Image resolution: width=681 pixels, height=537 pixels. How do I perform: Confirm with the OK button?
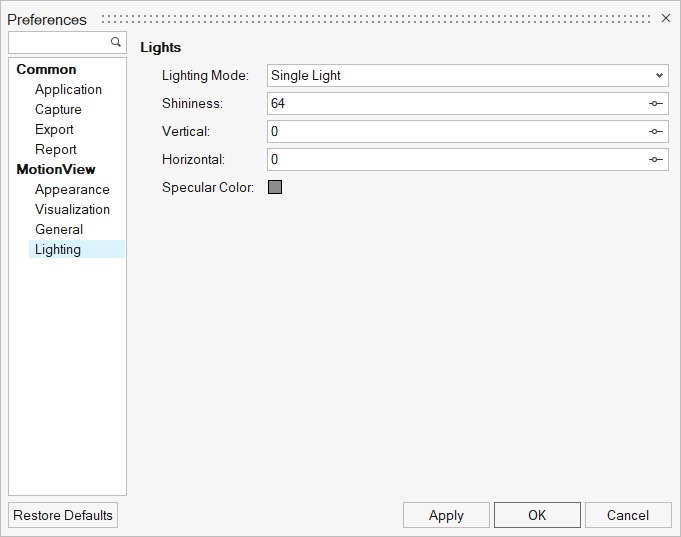click(x=537, y=515)
